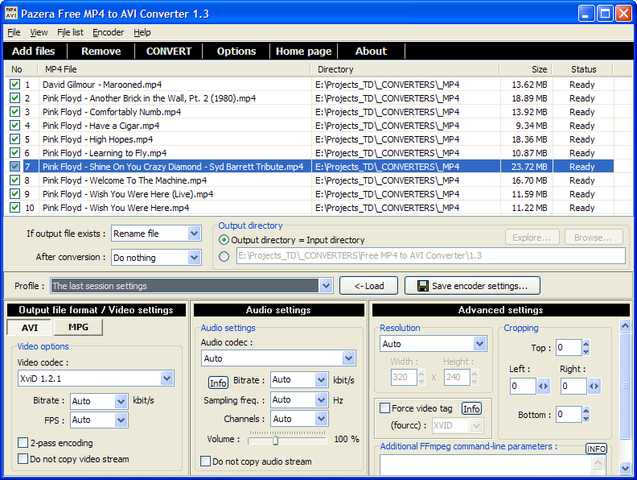The height and width of the screenshot is (480, 637).
Task: Select the custom output directory radio button
Action: tap(224, 257)
